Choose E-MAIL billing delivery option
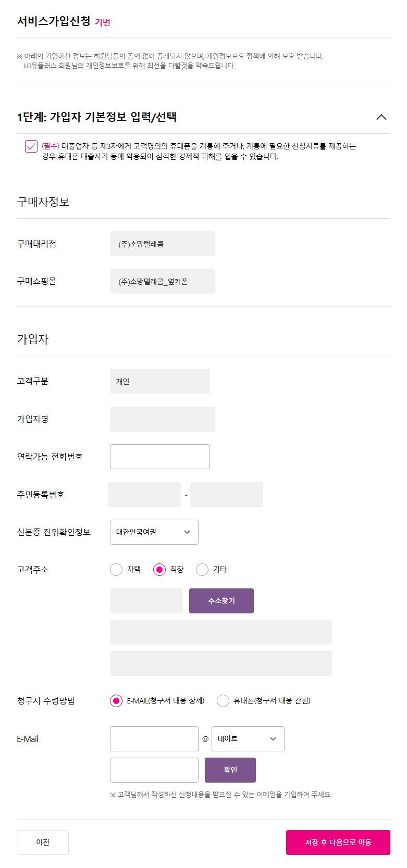Screen dimensions: 407x868 [x=116, y=701]
